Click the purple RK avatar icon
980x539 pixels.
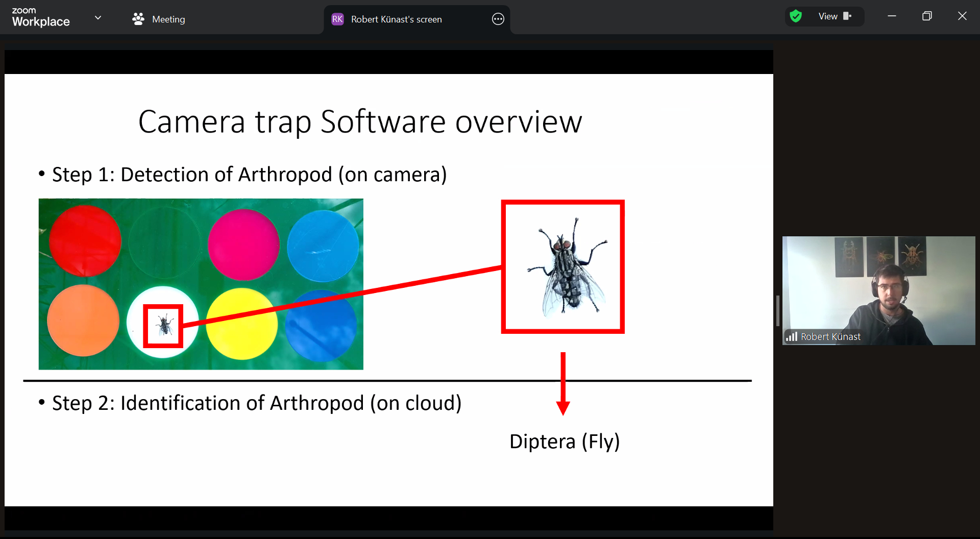pyautogui.click(x=337, y=19)
